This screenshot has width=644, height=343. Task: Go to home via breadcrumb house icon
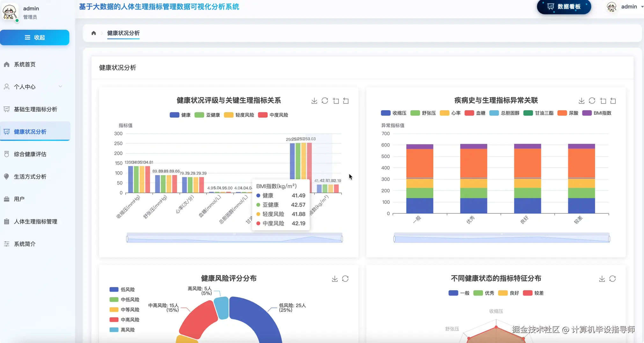(93, 33)
